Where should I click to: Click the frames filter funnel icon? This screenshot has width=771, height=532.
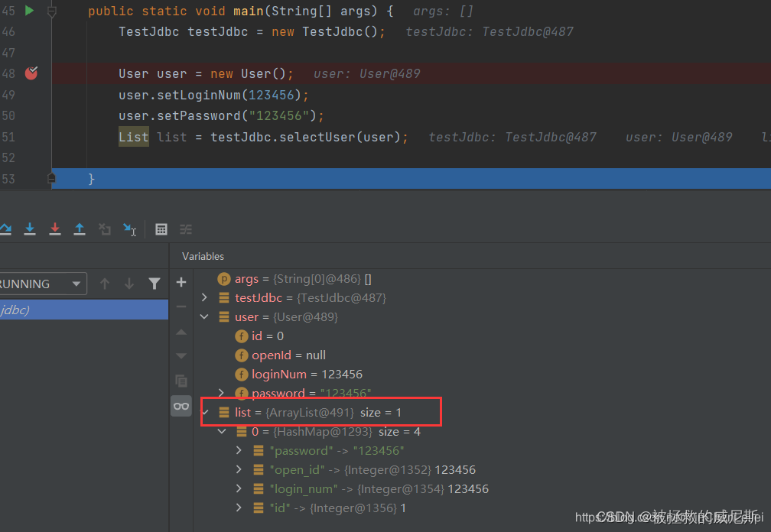pyautogui.click(x=155, y=284)
